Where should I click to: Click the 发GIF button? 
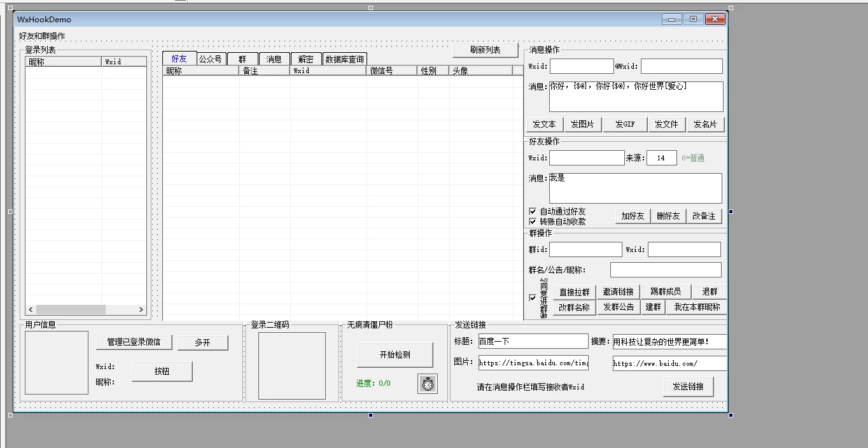[624, 124]
